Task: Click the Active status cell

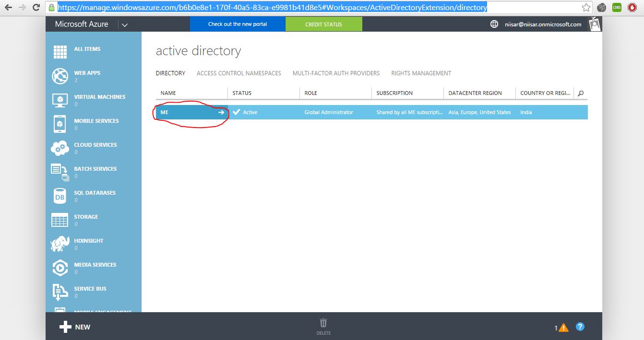Action: [x=263, y=112]
